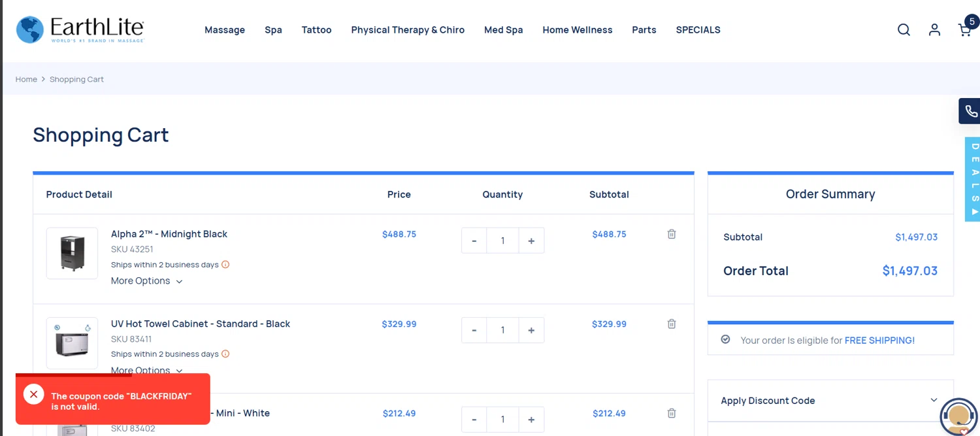Viewport: 980px width, 436px height.
Task: Delete UV Hot Towel Cabinet Standard Black item
Action: (x=672, y=324)
